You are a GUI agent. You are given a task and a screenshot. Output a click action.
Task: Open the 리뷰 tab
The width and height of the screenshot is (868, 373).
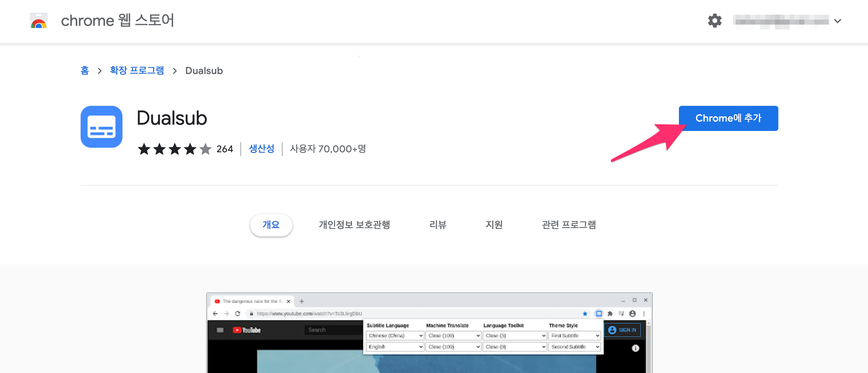pos(438,225)
